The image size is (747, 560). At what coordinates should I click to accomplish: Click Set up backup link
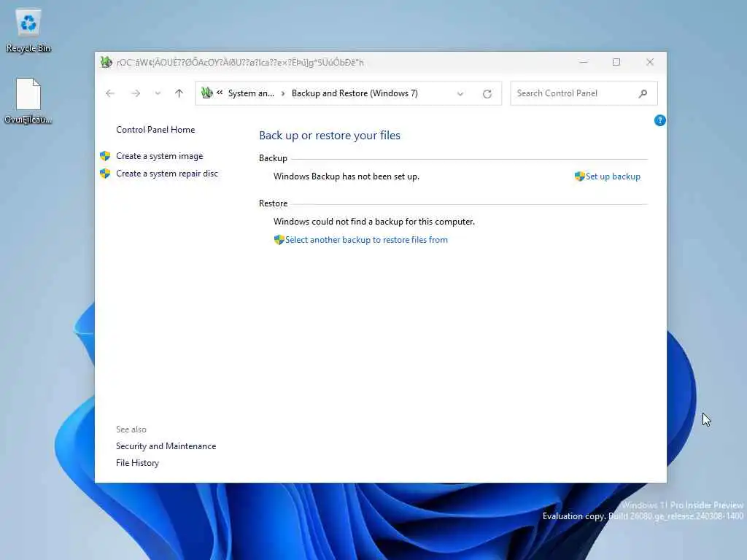tap(613, 176)
